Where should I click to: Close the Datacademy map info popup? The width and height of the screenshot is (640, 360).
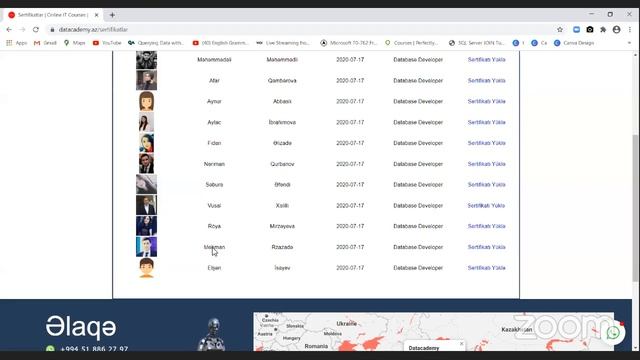[x=461, y=344]
